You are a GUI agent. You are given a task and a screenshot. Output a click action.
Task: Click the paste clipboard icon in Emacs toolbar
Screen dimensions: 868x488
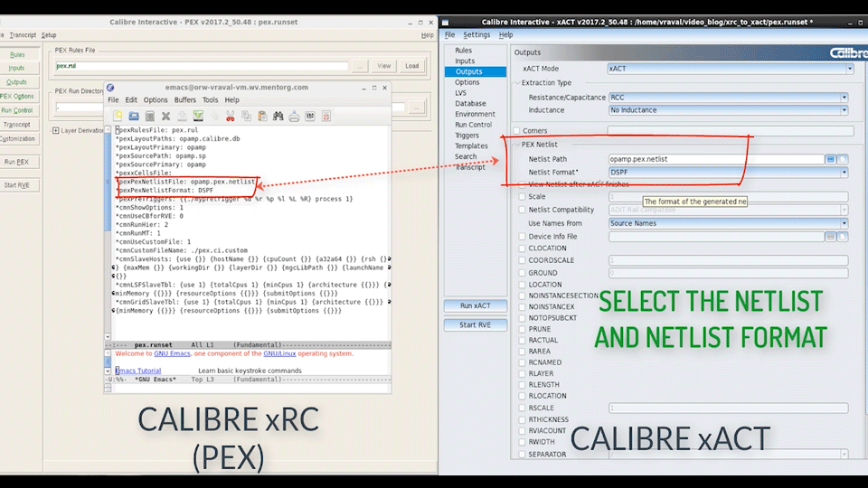[x=262, y=116]
